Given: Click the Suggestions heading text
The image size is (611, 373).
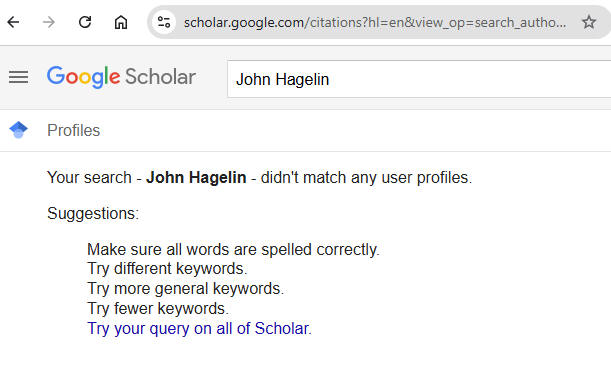Looking at the screenshot, I should click(93, 214).
